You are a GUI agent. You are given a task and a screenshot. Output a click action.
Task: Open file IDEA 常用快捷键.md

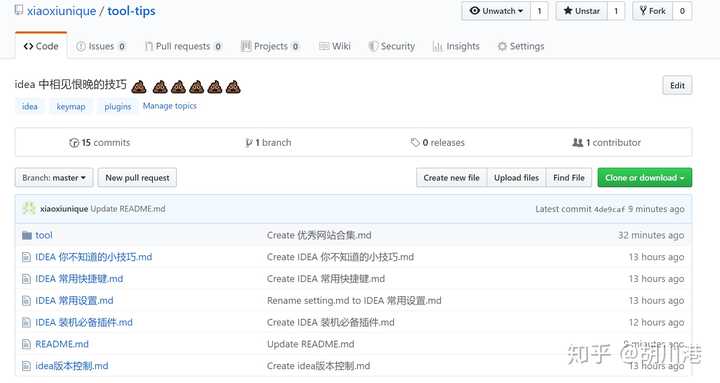point(79,279)
